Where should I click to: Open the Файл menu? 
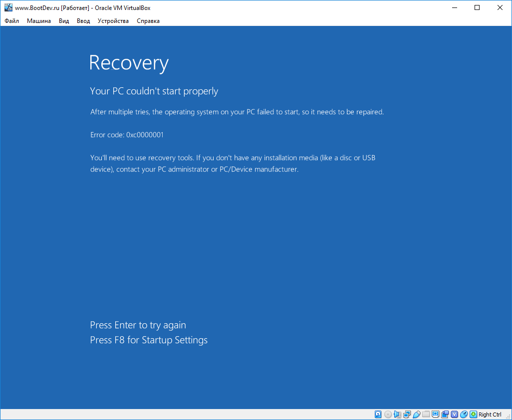pos(12,21)
